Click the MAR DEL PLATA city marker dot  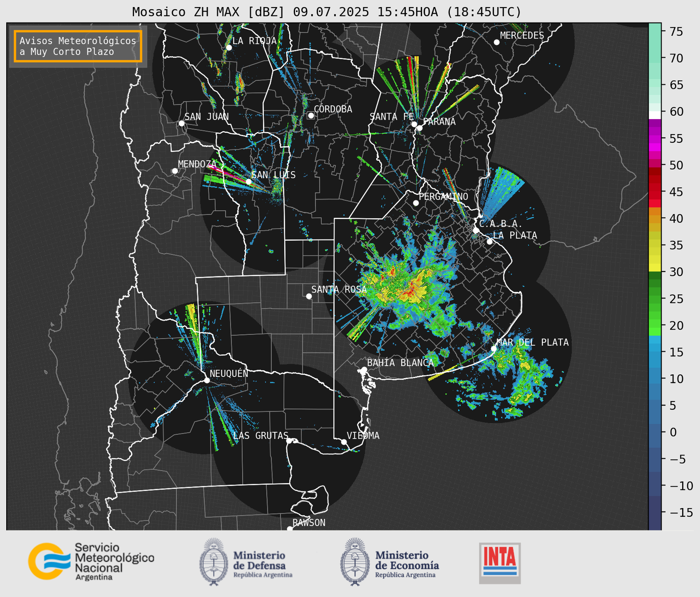tap(494, 349)
